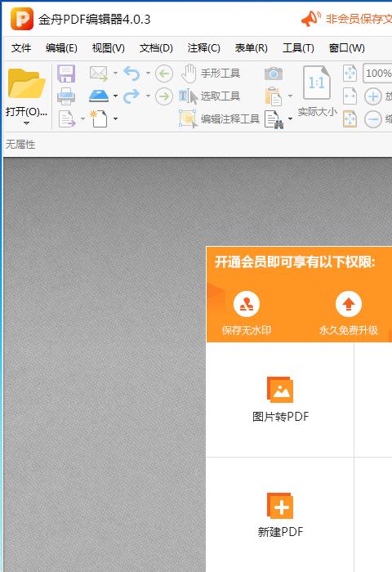
Task: Open the email dropdown arrow
Action: (x=116, y=74)
